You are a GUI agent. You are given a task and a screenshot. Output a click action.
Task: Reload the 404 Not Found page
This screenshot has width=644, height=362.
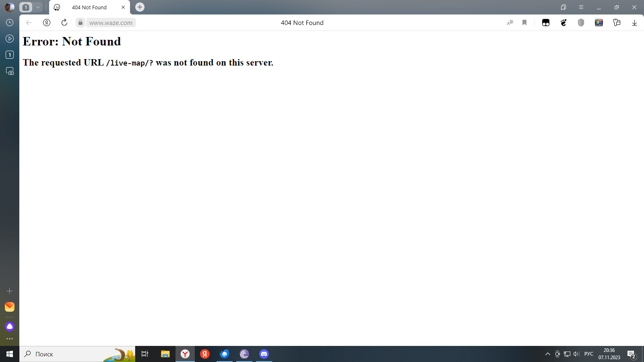(64, 23)
